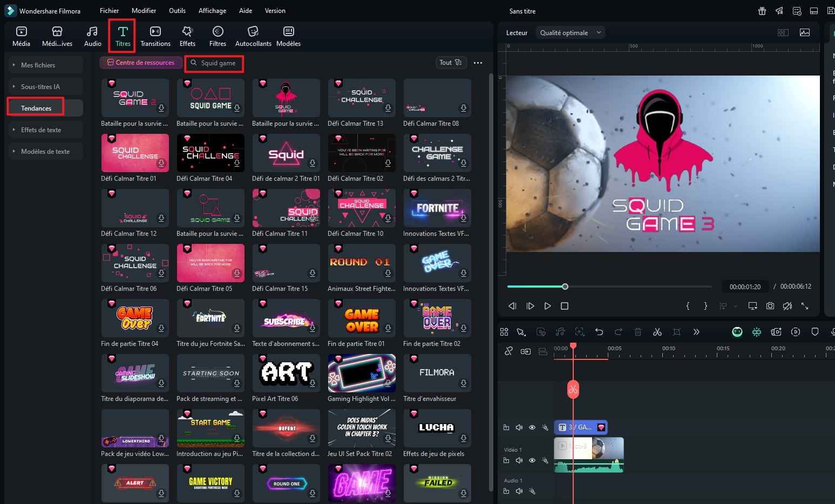Choose the timeline selection arrow tool
Image resolution: width=835 pixels, height=504 pixels.
pyautogui.click(x=521, y=332)
